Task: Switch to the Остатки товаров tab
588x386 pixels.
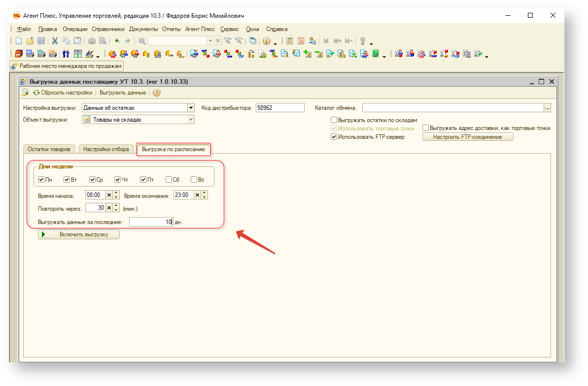Action: 49,149
